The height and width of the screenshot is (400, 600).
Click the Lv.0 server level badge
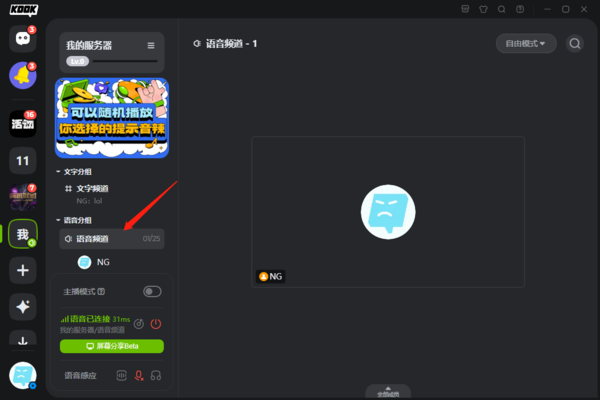click(78, 61)
